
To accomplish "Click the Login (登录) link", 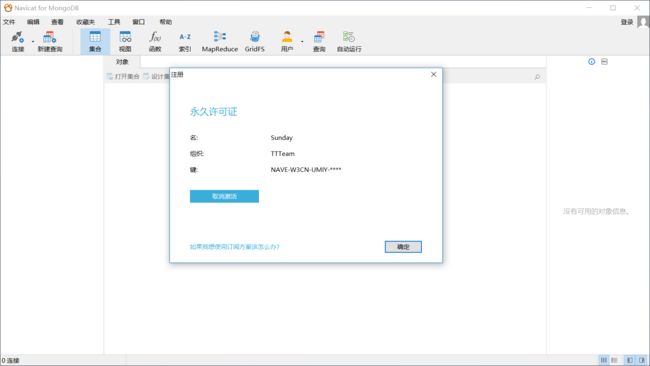I will [x=627, y=22].
